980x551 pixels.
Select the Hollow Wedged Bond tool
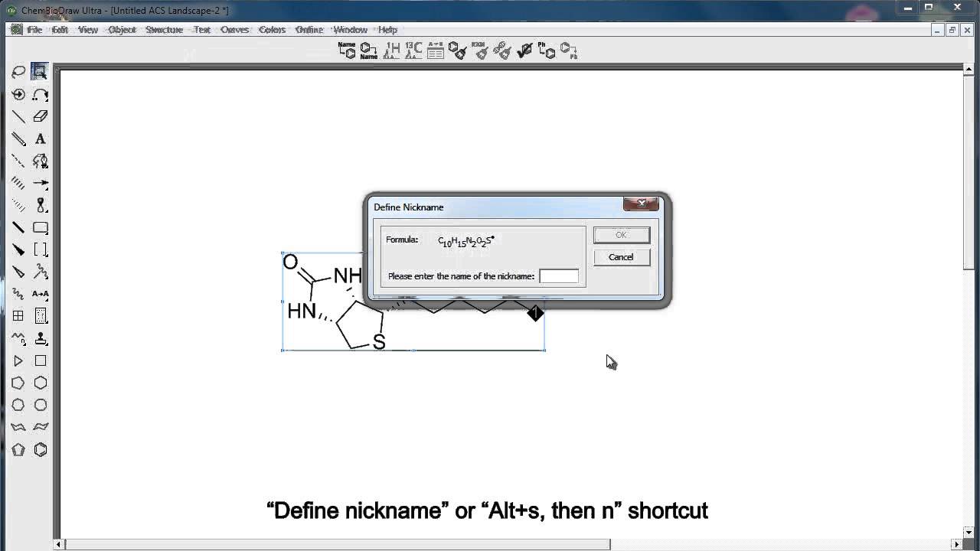pyautogui.click(x=18, y=272)
